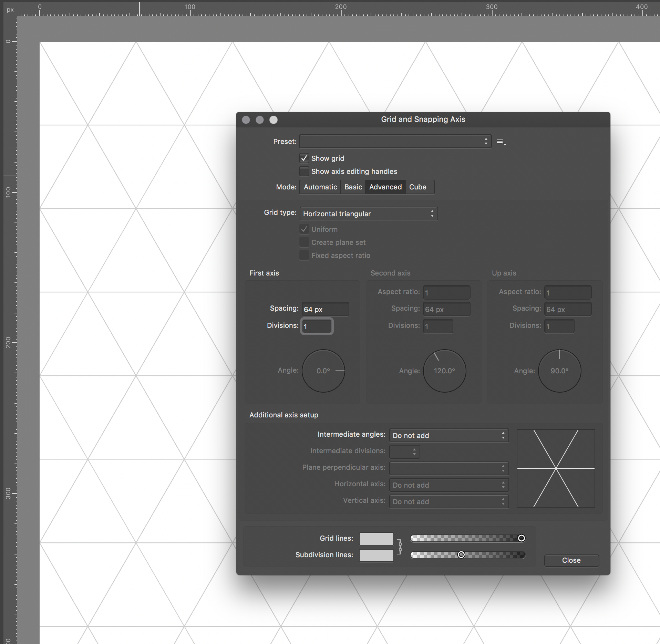Enable Show axis editing handles

[304, 172]
